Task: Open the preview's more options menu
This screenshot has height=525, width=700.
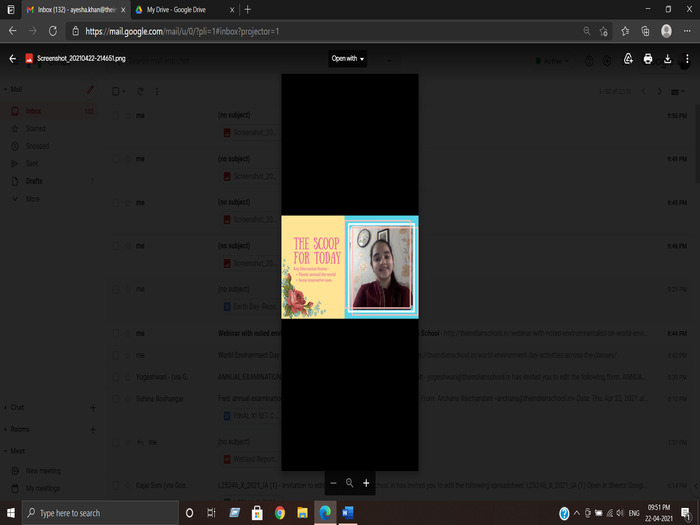Action: 687,58
